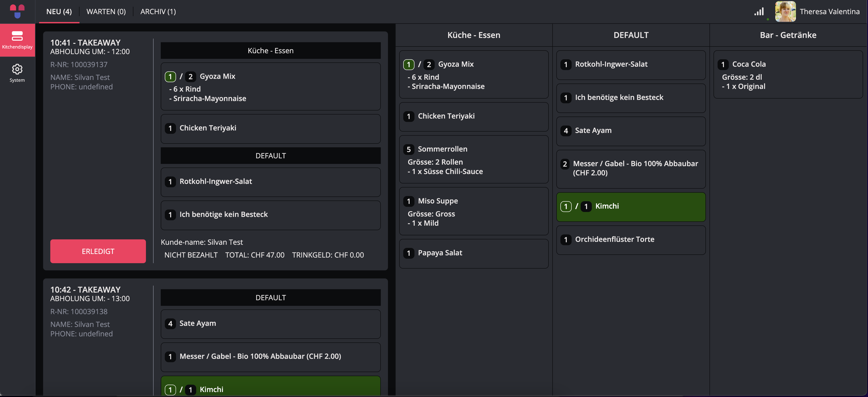Mark the 10:41 takeaway order as ERLEDIGT
The height and width of the screenshot is (397, 868).
98,251
